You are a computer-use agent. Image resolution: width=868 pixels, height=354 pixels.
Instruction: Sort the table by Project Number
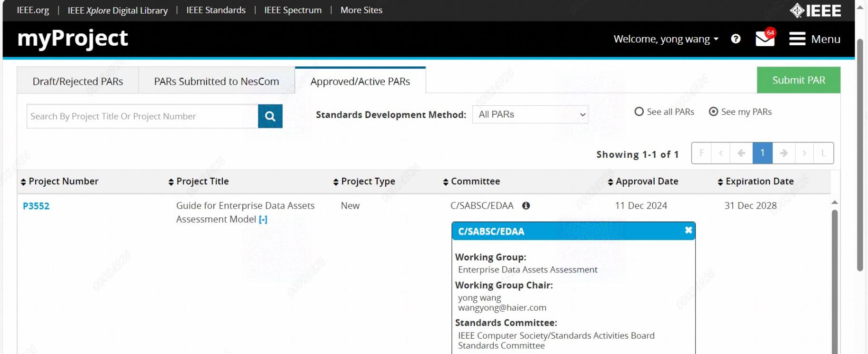(60, 182)
